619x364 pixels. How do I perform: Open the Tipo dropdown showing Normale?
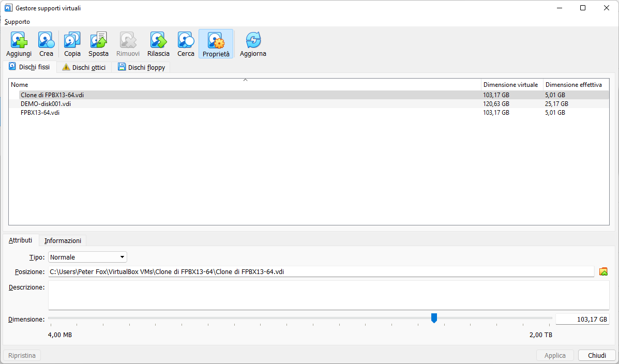pyautogui.click(x=87, y=257)
